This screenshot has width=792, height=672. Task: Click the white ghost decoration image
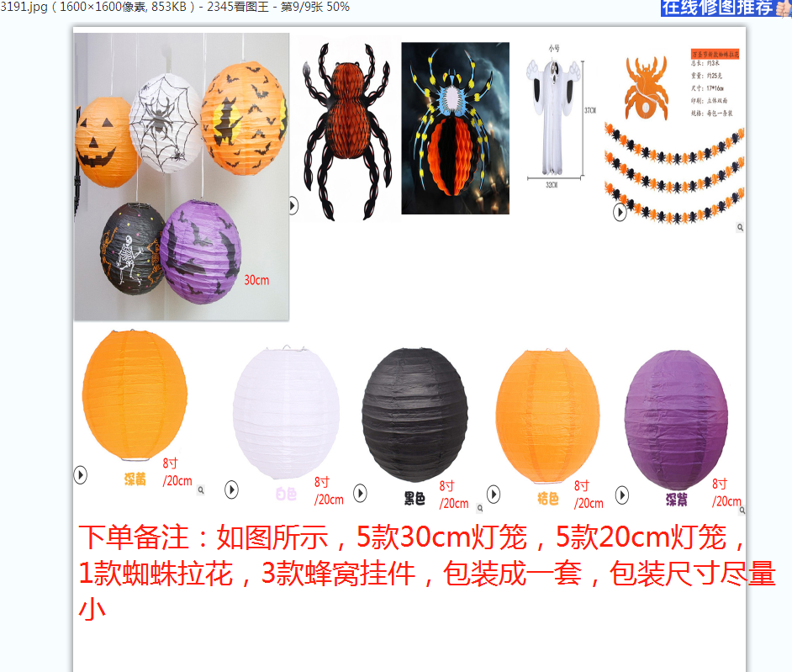point(553,118)
